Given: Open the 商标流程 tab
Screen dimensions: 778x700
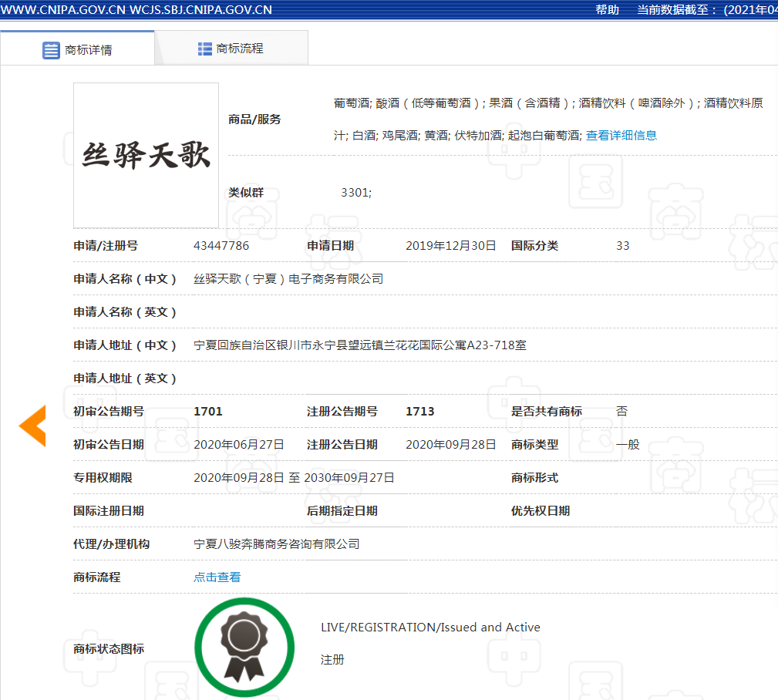Looking at the screenshot, I should pyautogui.click(x=232, y=48).
